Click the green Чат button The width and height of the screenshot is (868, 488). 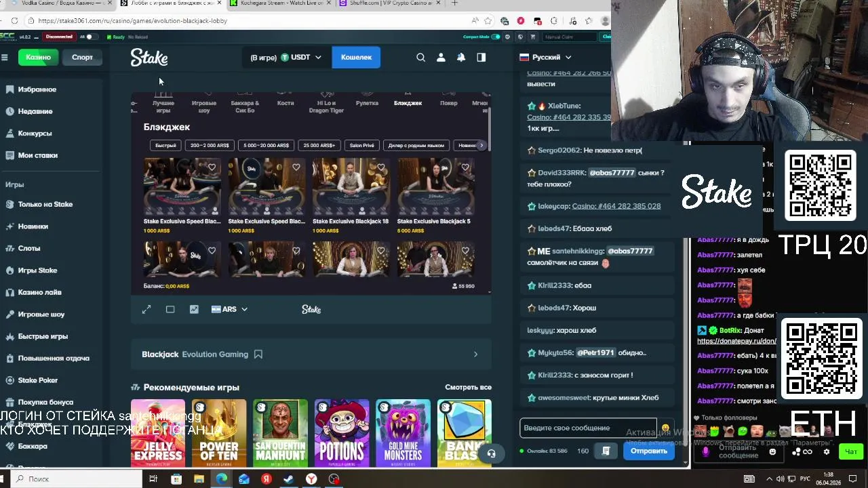tap(851, 451)
